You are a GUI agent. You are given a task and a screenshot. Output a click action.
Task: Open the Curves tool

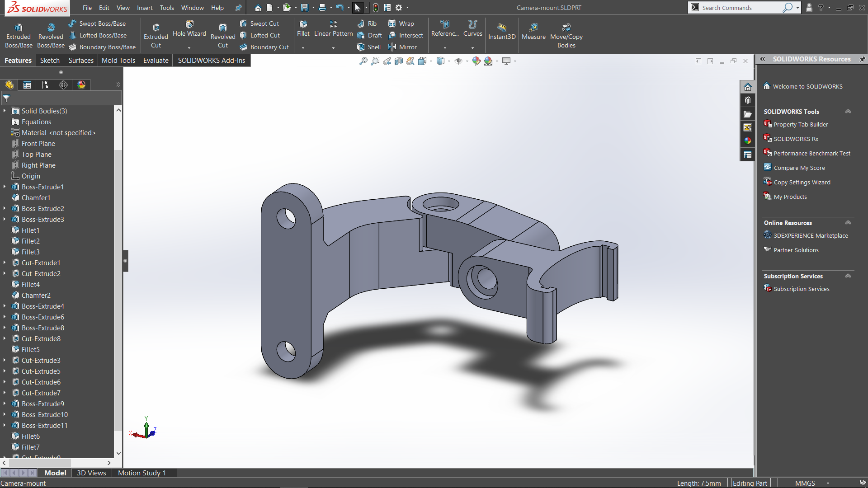click(473, 28)
